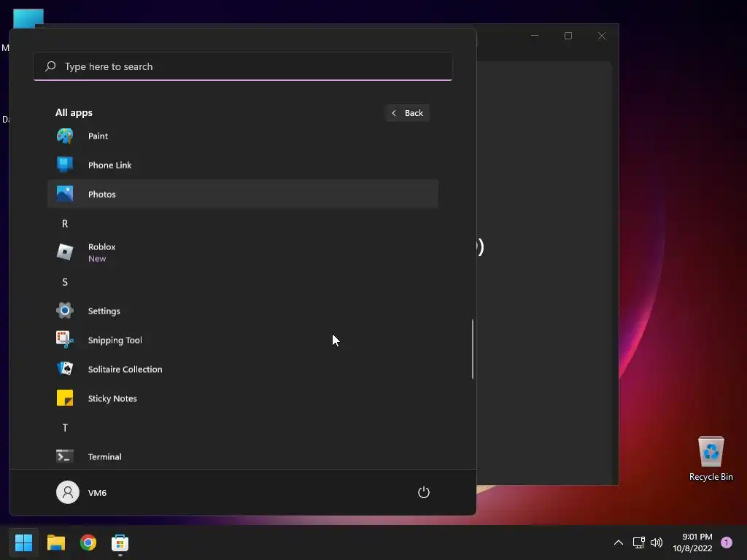Go Back from All apps list

(x=408, y=113)
